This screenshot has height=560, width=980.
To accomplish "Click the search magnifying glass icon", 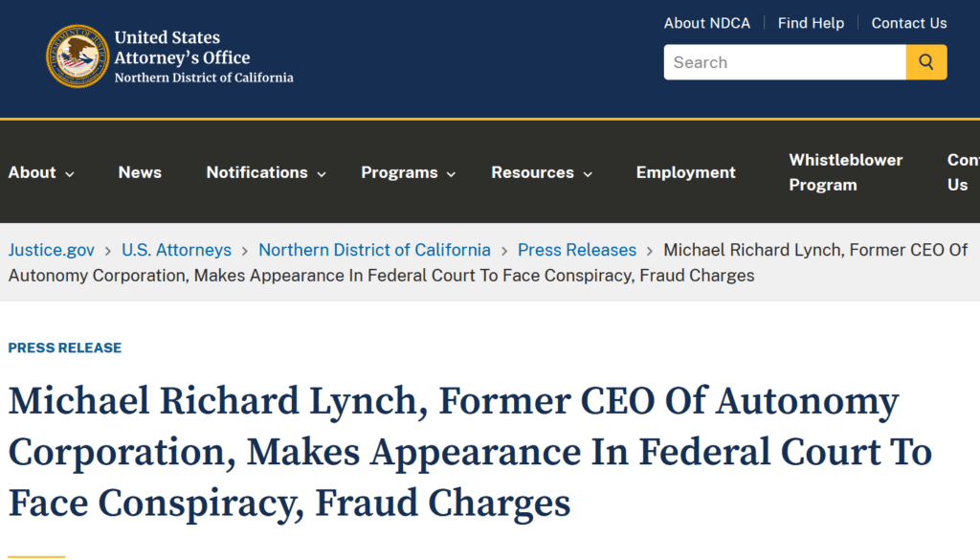I will [x=924, y=61].
